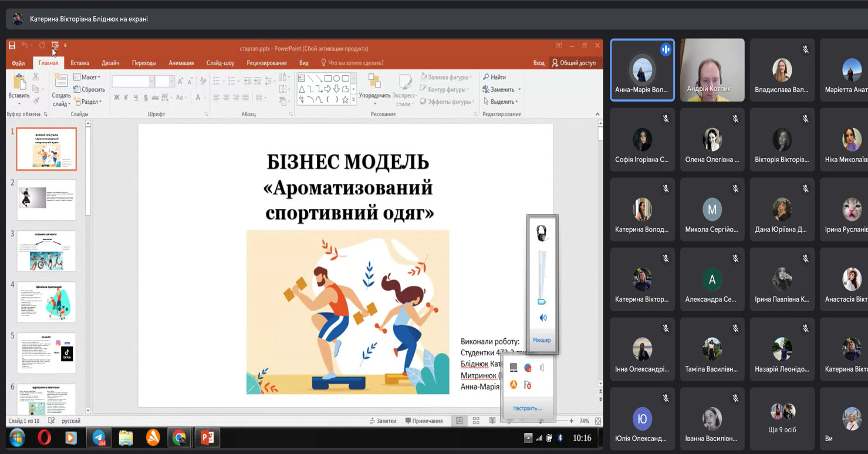Switch to reading view in status bar
Image resolution: width=868 pixels, height=454 pixels.
(492, 421)
